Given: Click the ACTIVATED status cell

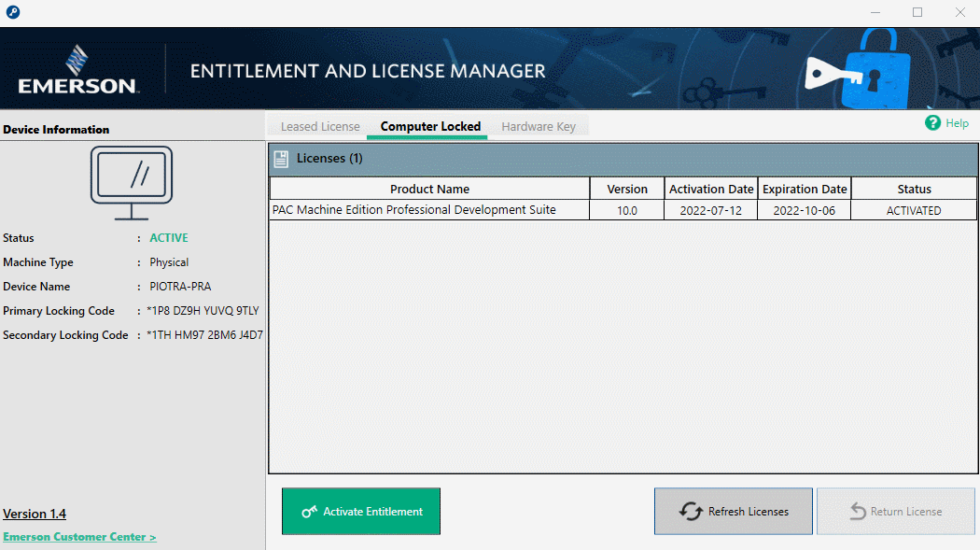Looking at the screenshot, I should (914, 211).
